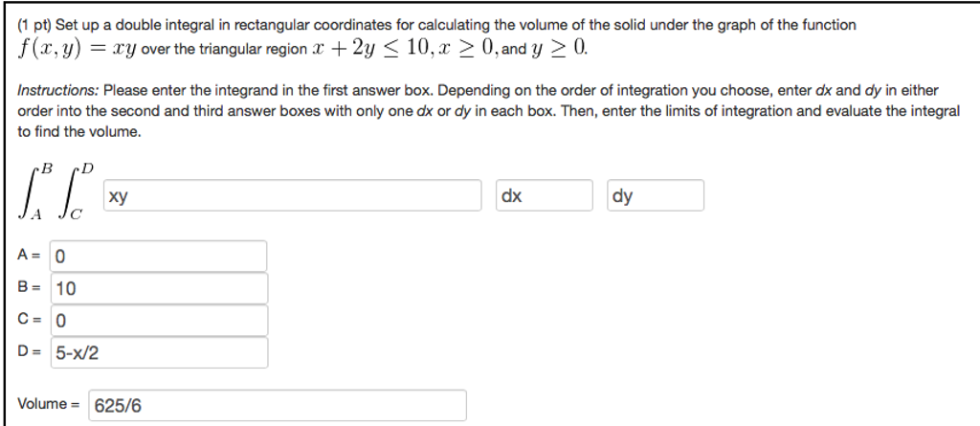Click the condition y ≥ 0 in the problem
Screen dimensions: 980x426
coord(559,49)
